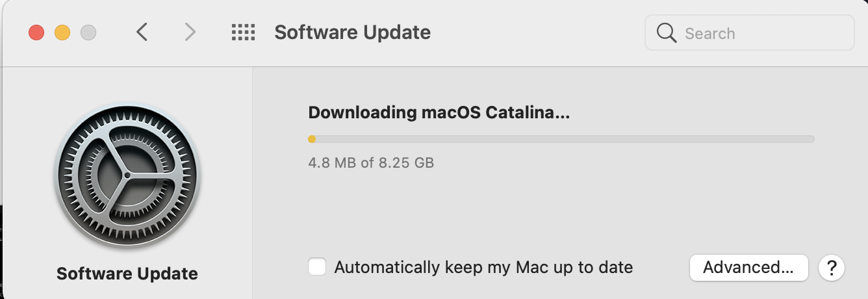Viewport: 868px width, 299px height.
Task: Click the empty title bar area left of Search
Action: (x=539, y=32)
